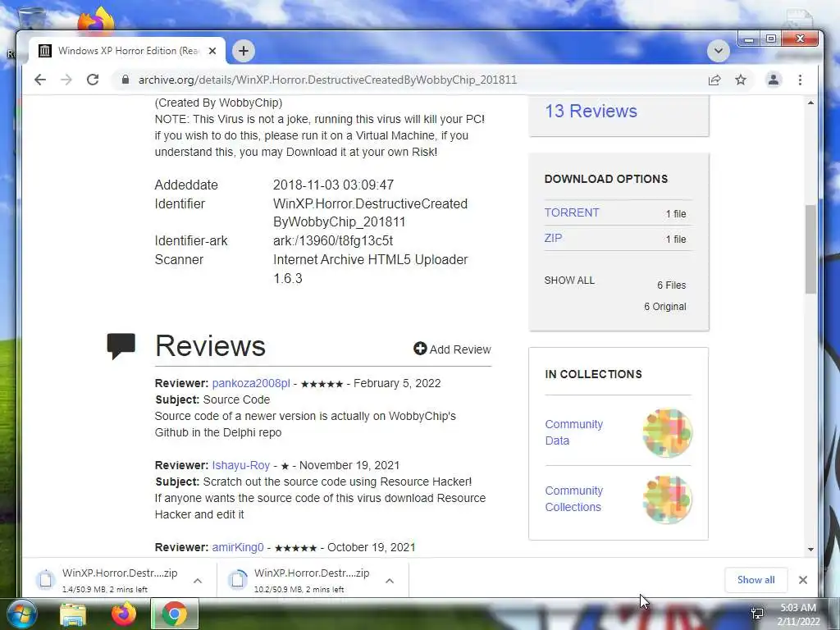This screenshot has width=840, height=630.
Task: Click the network tray icon
Action: click(x=757, y=614)
